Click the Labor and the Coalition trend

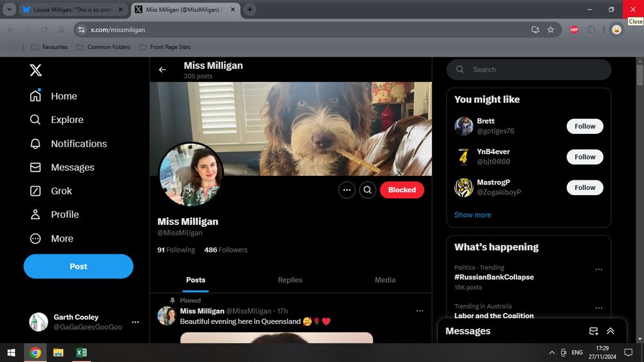pyautogui.click(x=494, y=316)
